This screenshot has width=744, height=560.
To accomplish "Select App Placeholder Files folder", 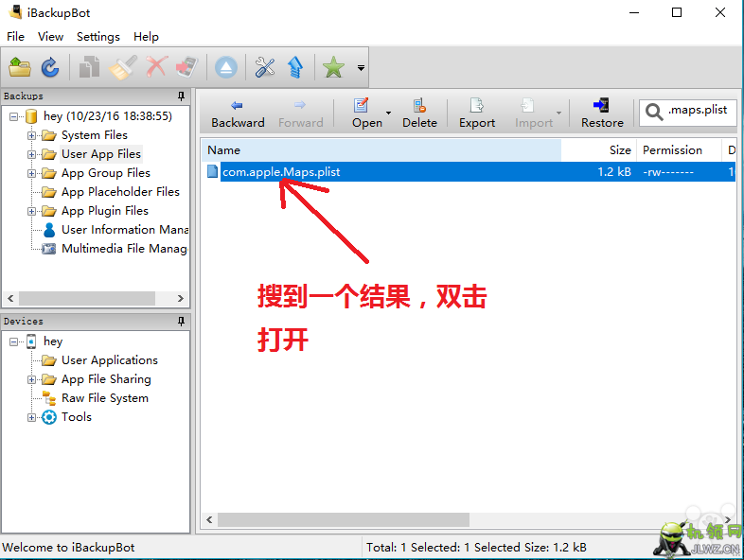I will point(120,192).
